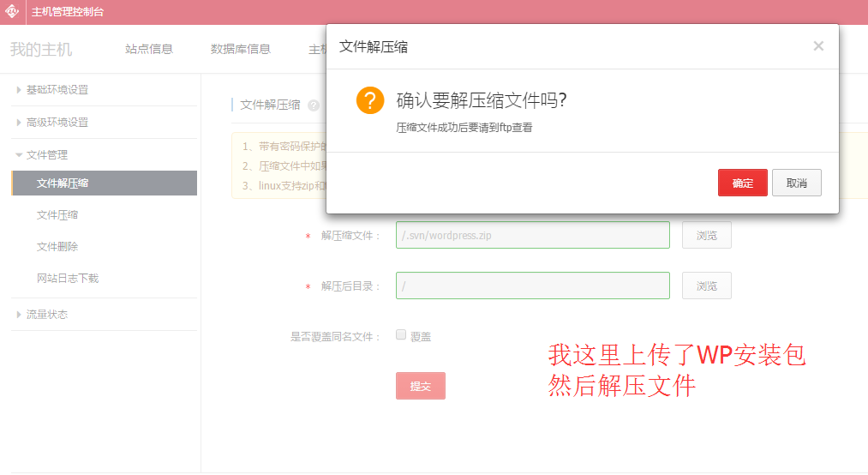Click the orange question mark dialog icon

(x=370, y=100)
